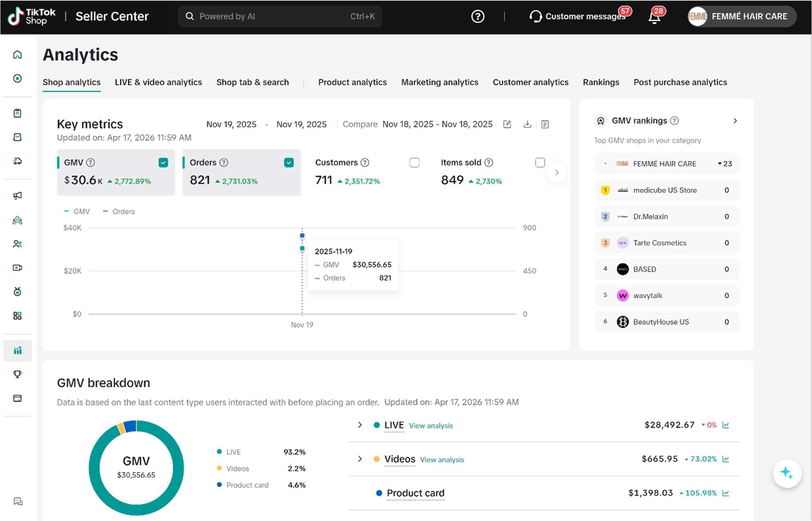Enable the Customers metric checkbox
The width and height of the screenshot is (812, 521).
414,163
